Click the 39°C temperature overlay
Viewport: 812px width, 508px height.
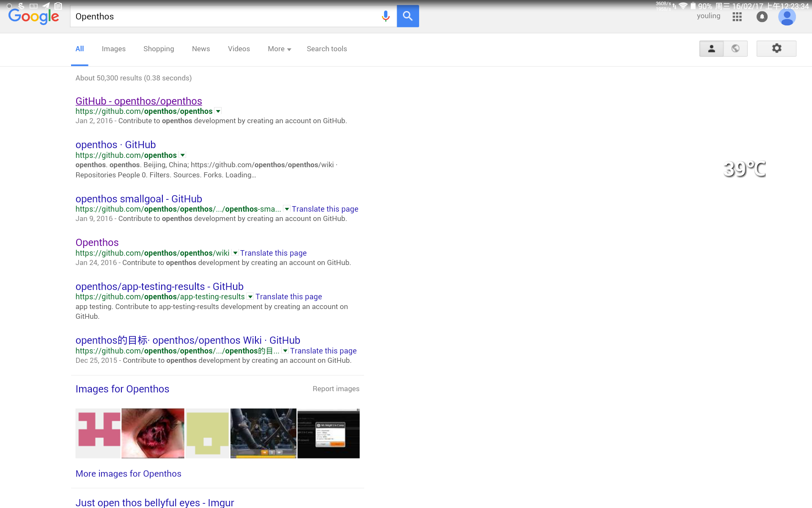point(744,169)
